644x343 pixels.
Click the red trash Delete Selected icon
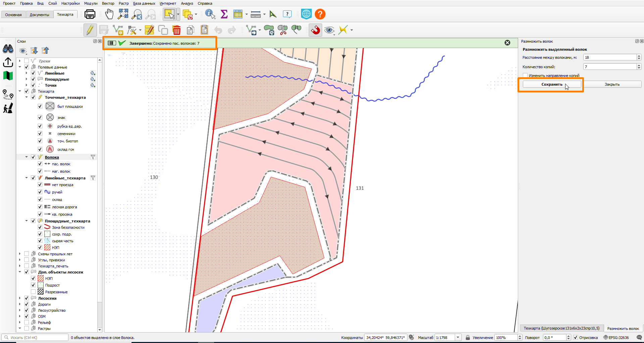[x=177, y=30]
